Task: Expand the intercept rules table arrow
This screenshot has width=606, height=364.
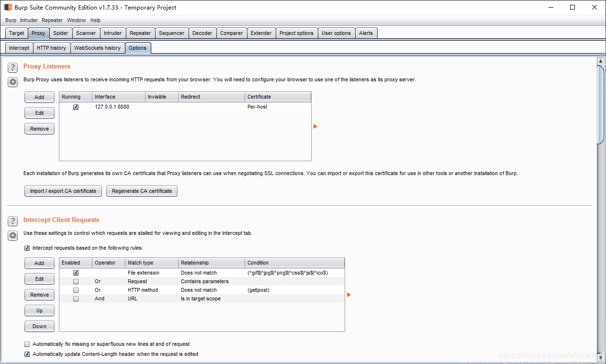Action: pos(349,295)
